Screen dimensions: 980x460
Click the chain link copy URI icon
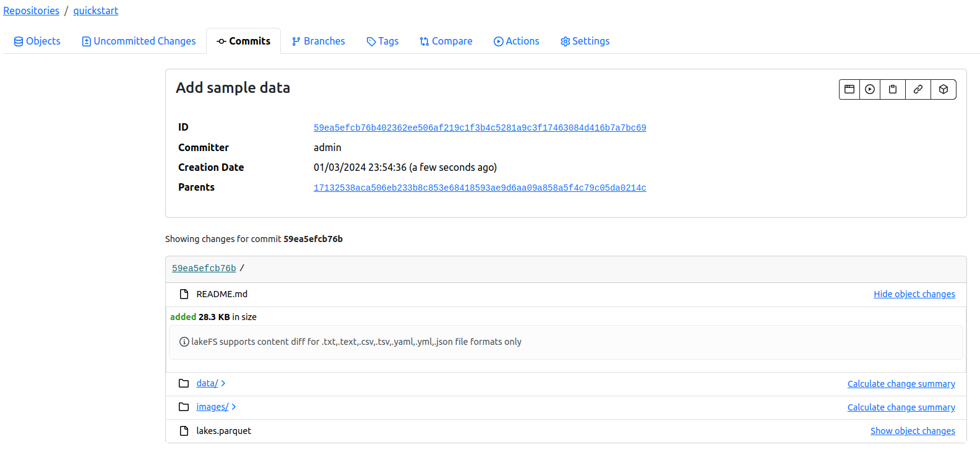918,89
